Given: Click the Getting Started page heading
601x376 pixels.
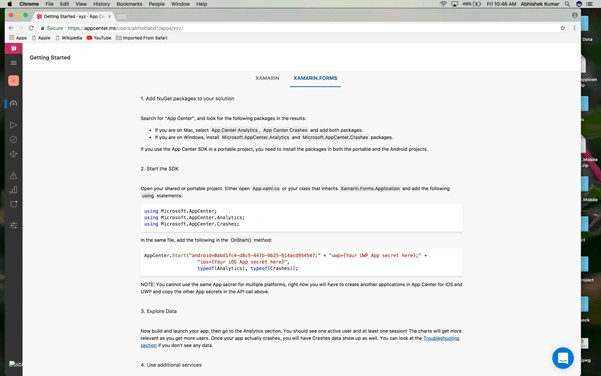Looking at the screenshot, I should (x=50, y=57).
